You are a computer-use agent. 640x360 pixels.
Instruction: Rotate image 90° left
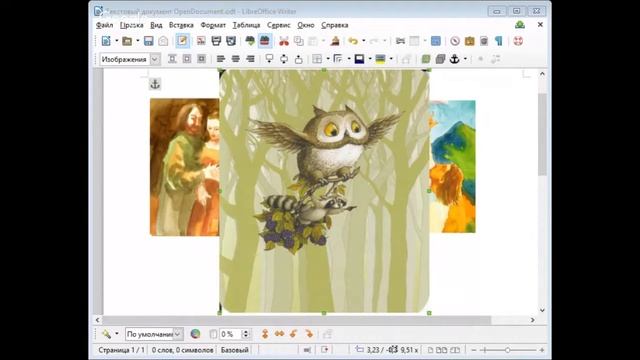(294, 334)
